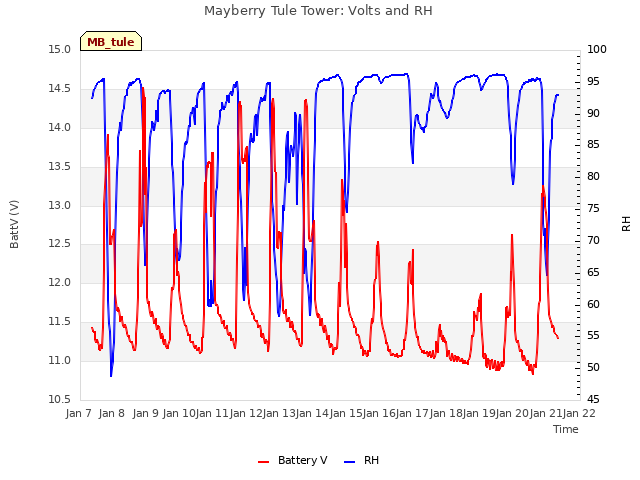
Task: Click the 14.5 voltage tick label
Action: [x=59, y=89]
